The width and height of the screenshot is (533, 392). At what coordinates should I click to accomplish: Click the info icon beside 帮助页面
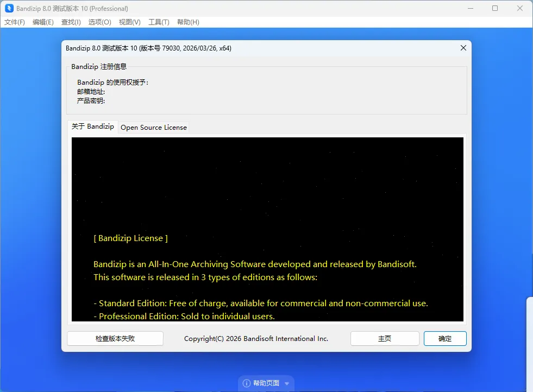coord(247,383)
